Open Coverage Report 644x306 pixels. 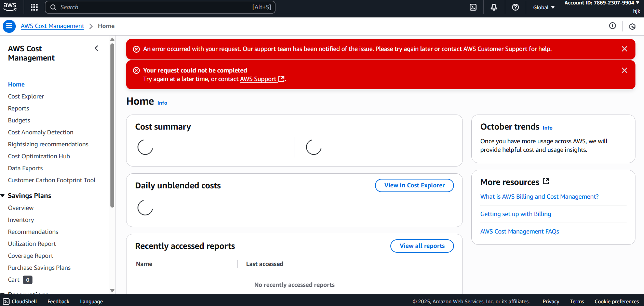pyautogui.click(x=30, y=256)
